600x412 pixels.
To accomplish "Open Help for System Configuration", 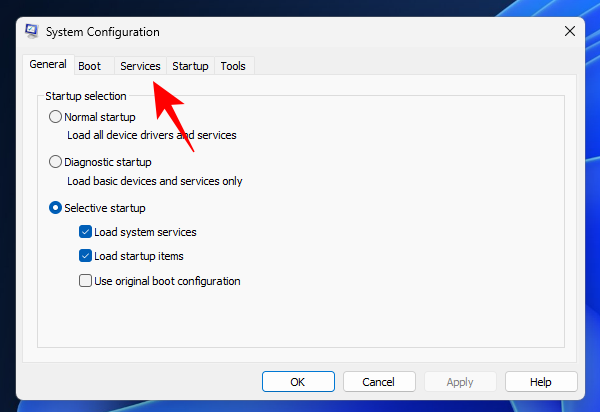I will point(541,381).
